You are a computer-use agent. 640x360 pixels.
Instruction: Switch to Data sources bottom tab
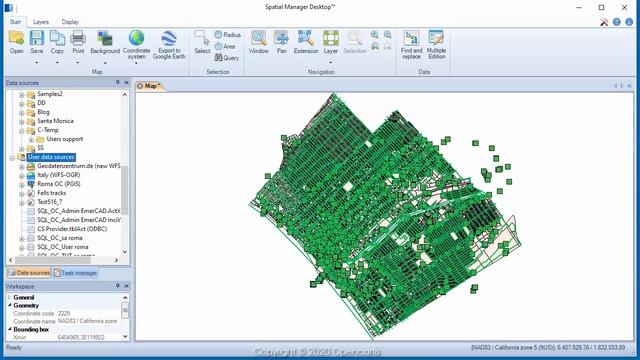(29, 273)
